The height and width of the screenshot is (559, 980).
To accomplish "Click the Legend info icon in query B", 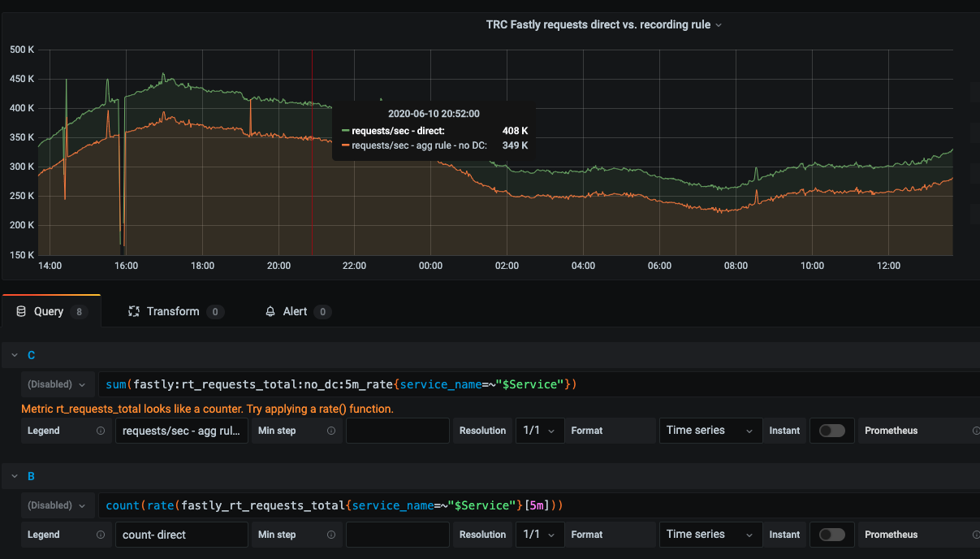I will point(101,535).
